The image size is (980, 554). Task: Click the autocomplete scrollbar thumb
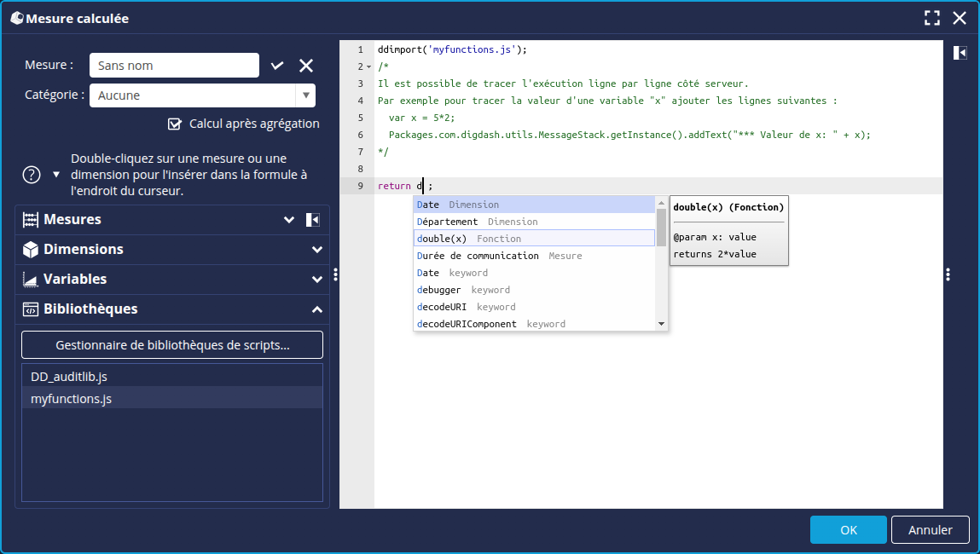661,228
